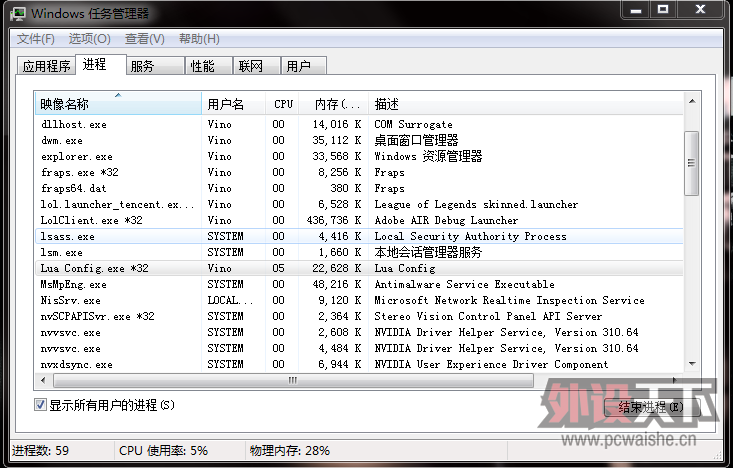Viewport: 733px width, 468px height.
Task: Sort by 描述 column header
Action: pyautogui.click(x=525, y=103)
